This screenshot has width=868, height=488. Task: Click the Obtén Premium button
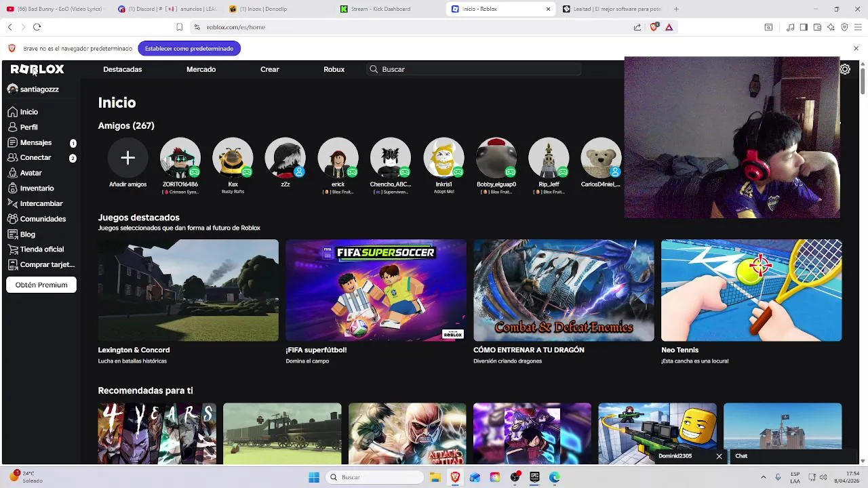(41, 285)
